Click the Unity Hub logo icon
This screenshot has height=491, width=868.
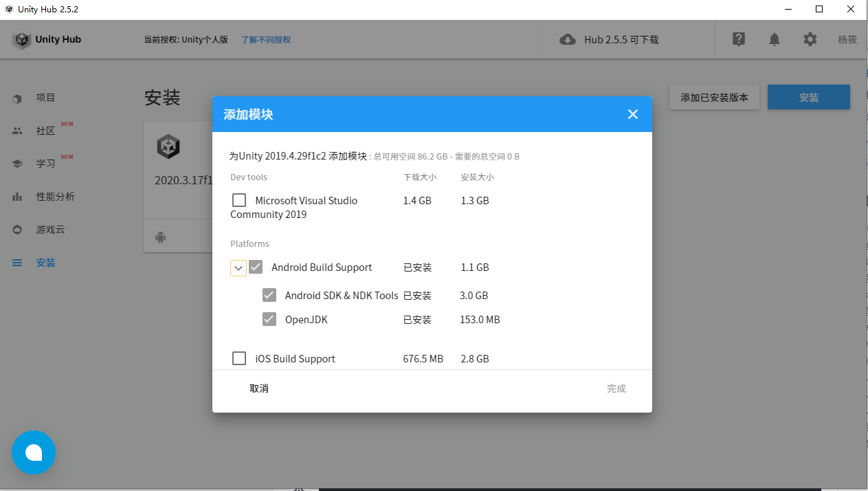(x=22, y=40)
